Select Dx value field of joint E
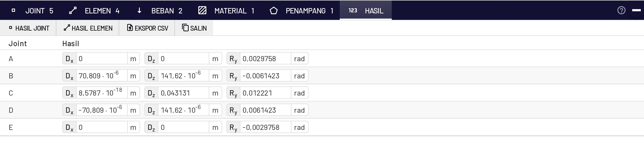Screen dimensions: 644x161 pyautogui.click(x=102, y=127)
